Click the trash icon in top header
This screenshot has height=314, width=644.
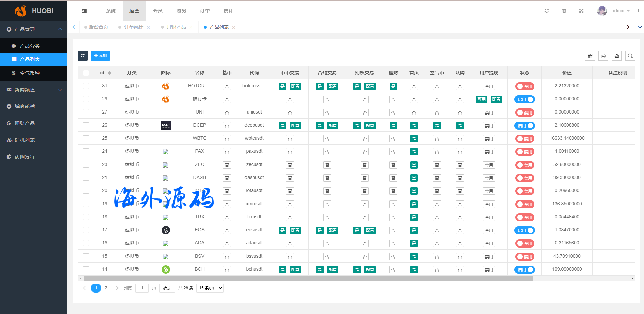tap(564, 11)
